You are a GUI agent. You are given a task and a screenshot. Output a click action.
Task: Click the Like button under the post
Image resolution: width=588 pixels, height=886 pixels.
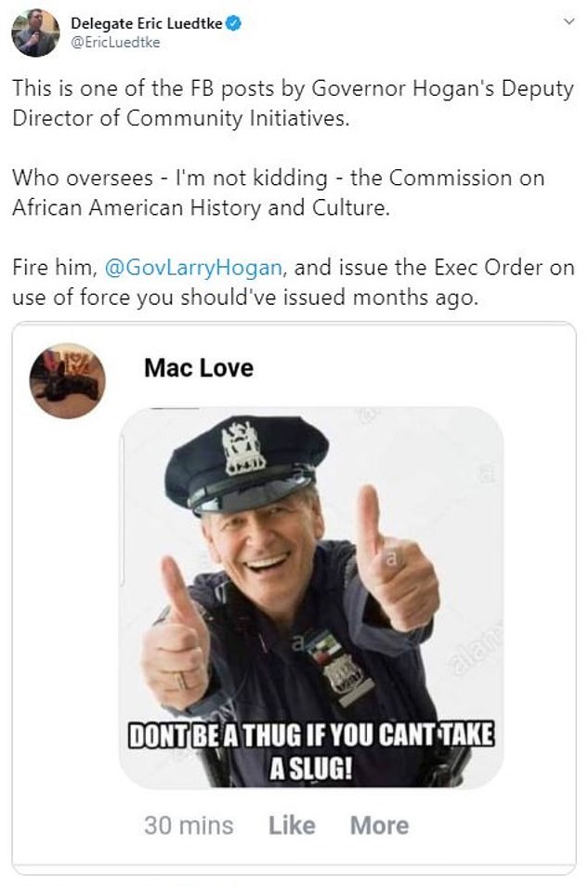pyautogui.click(x=292, y=826)
